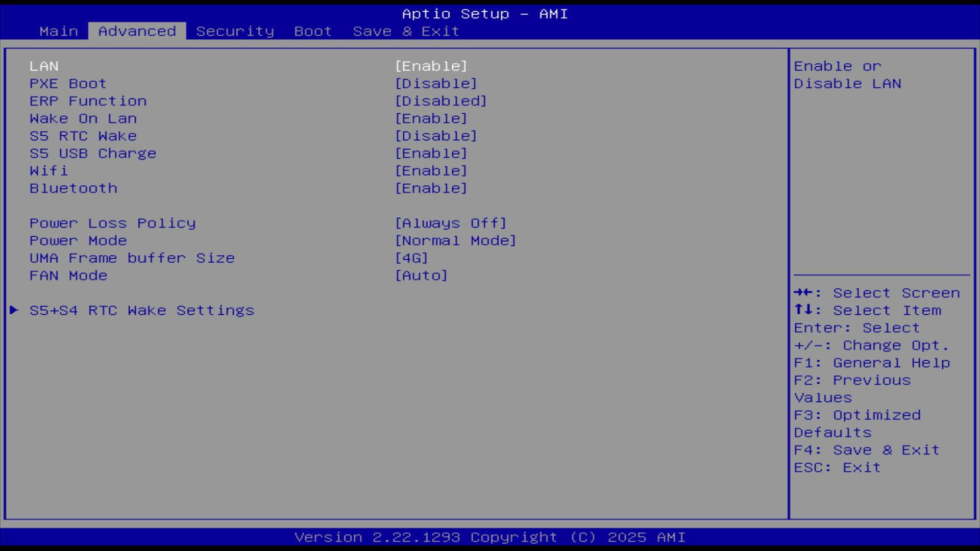
Task: Toggle the S5 USB Charge value
Action: [x=431, y=154]
